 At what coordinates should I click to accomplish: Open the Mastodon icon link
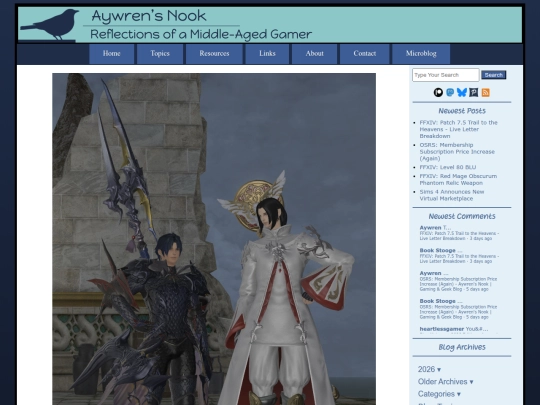[x=450, y=92]
